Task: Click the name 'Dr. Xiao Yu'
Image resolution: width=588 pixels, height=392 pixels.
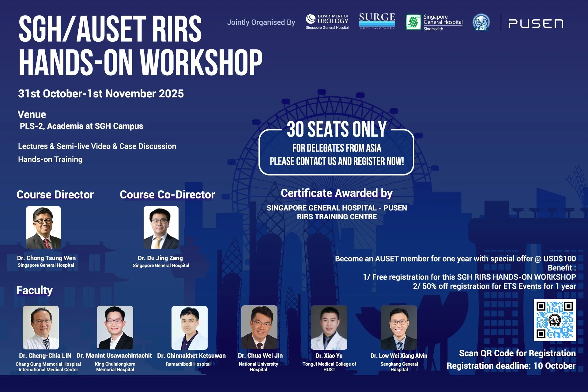Action: click(x=329, y=356)
